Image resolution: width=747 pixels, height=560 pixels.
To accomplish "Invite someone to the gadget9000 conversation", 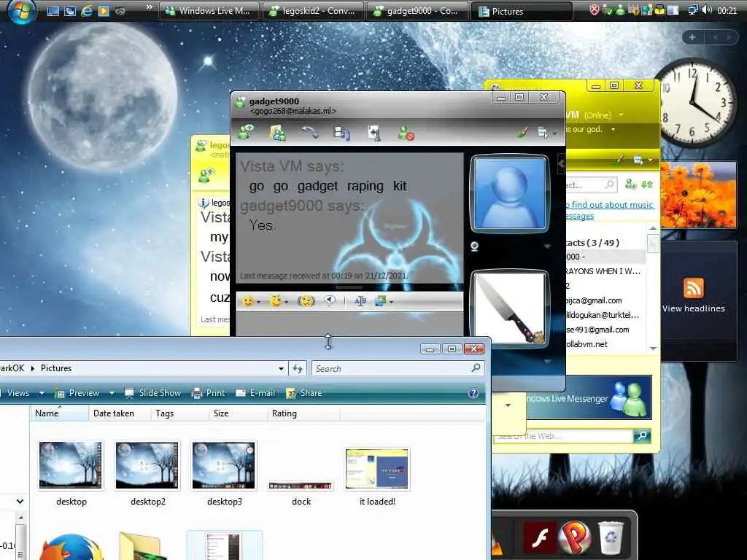I will [x=246, y=132].
